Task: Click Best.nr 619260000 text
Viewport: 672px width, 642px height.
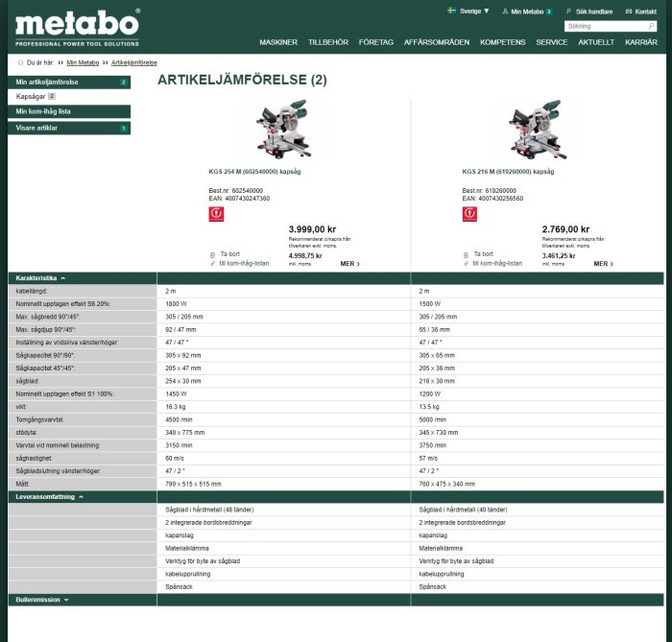Action: tap(489, 191)
